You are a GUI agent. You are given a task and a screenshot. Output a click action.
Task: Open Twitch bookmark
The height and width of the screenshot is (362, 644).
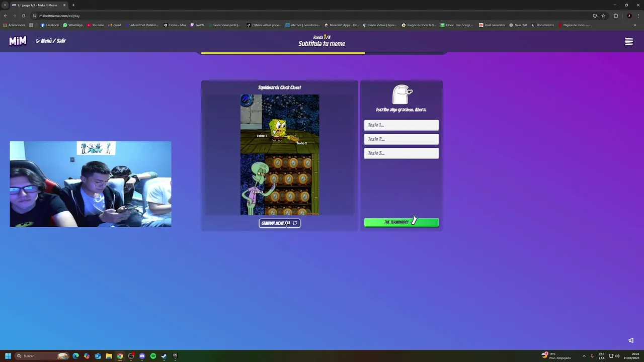197,25
